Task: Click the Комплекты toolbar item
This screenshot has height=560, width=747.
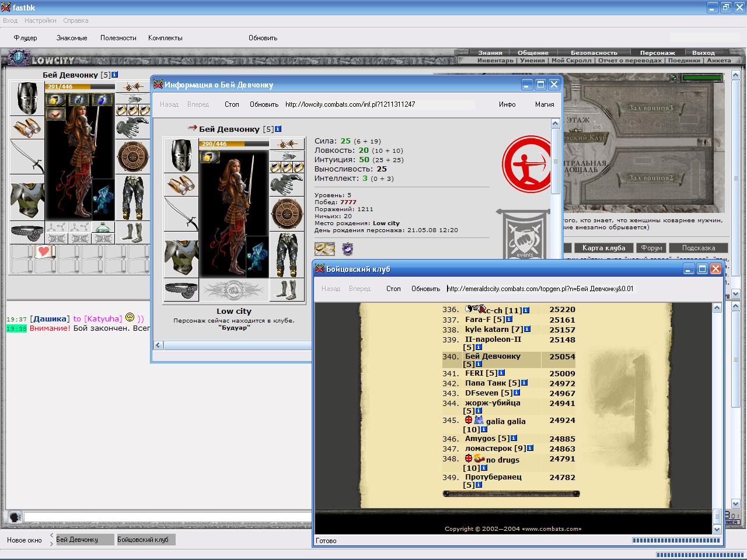Action: click(165, 38)
